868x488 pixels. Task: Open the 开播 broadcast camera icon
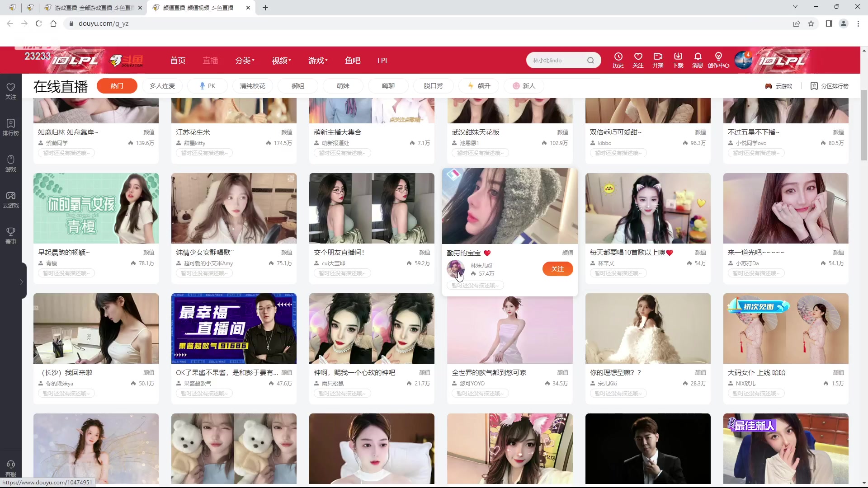(658, 60)
